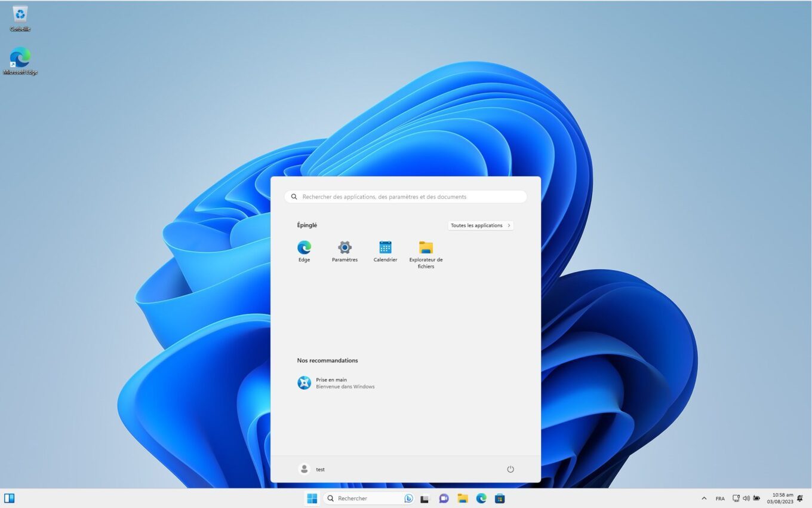Launch Microsoft Edge from the taskbar
Screen dimensions: 812x508
click(481, 498)
